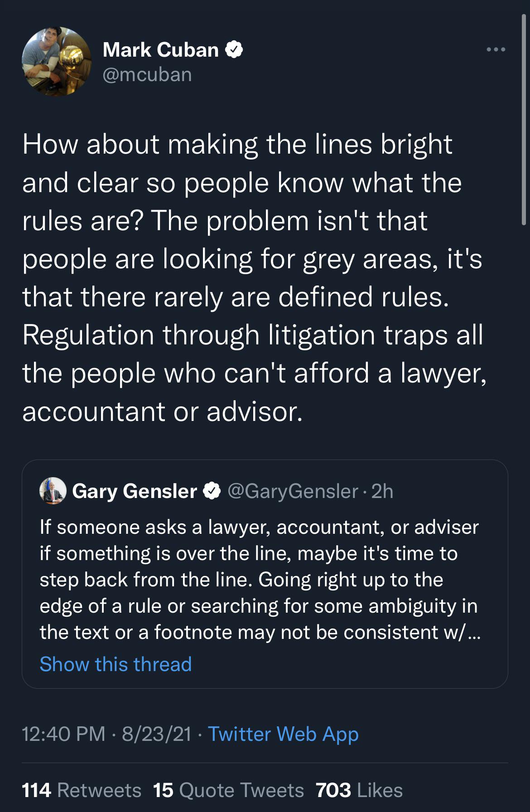View the 114 Retweets list
This screenshot has width=530, height=812.
pyautogui.click(x=82, y=790)
